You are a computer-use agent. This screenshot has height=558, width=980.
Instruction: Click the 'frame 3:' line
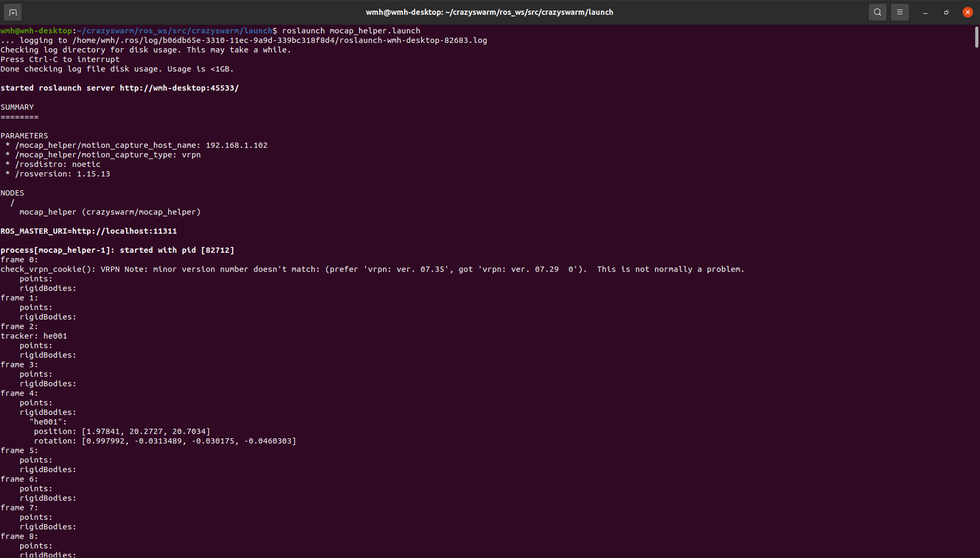[x=19, y=365]
